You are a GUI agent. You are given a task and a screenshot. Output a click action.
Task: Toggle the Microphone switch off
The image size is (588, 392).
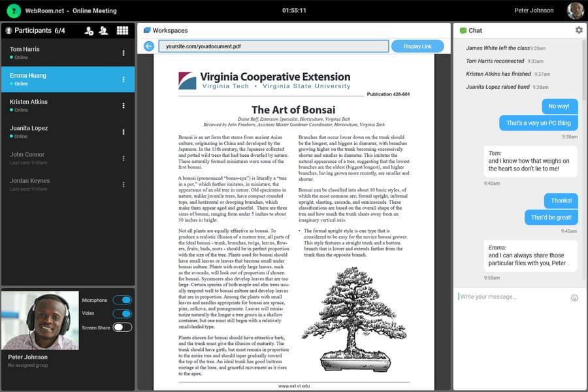coord(123,300)
